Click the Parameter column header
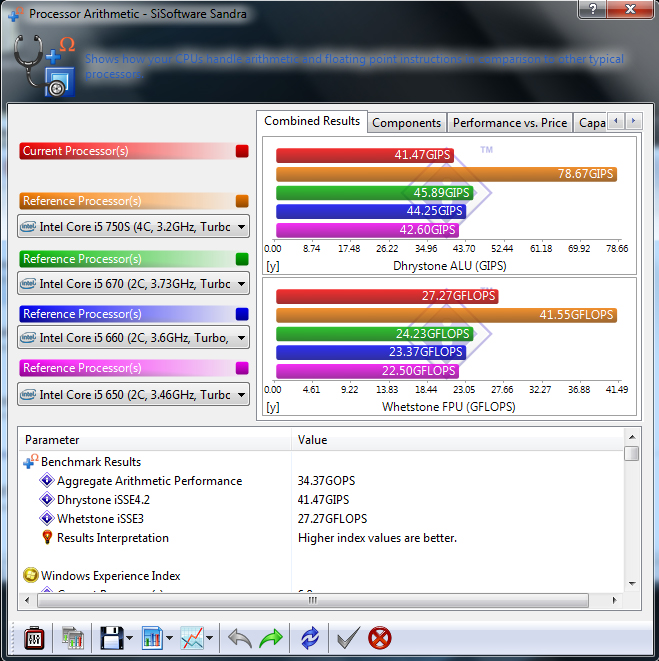659x661 pixels. (x=155, y=440)
